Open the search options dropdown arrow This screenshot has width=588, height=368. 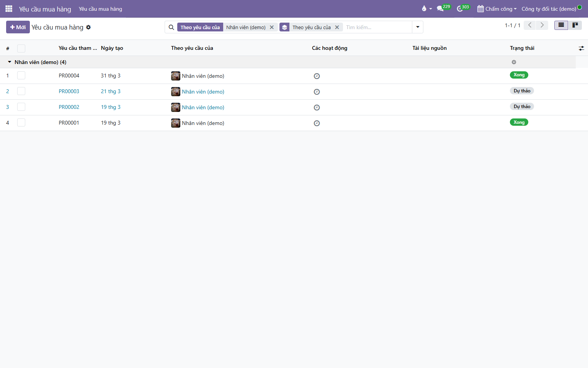point(418,27)
